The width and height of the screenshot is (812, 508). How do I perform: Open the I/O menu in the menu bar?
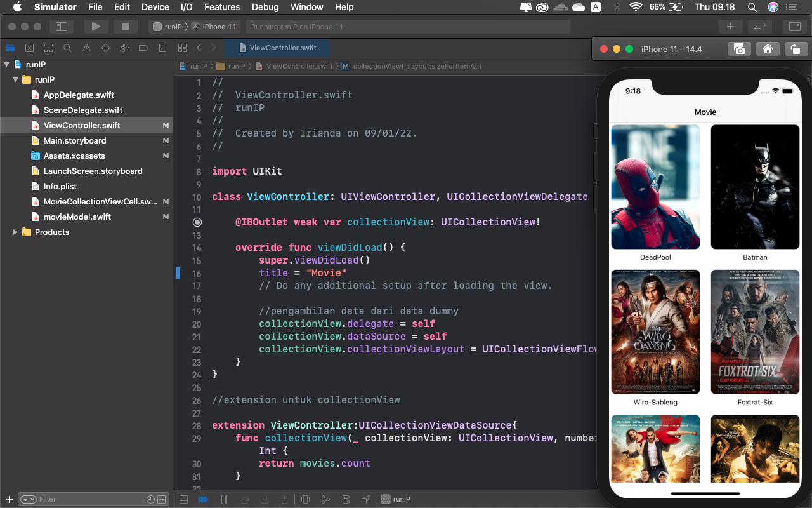[187, 7]
